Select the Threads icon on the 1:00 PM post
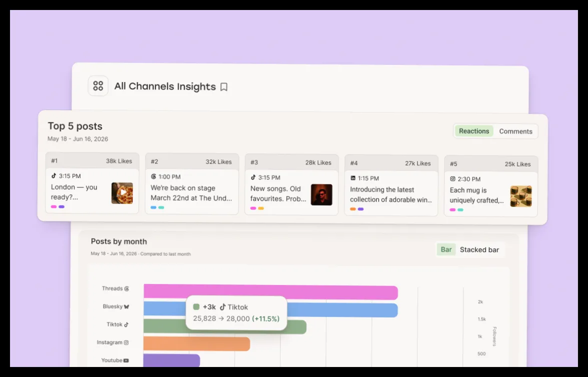The height and width of the screenshot is (377, 588). (153, 176)
